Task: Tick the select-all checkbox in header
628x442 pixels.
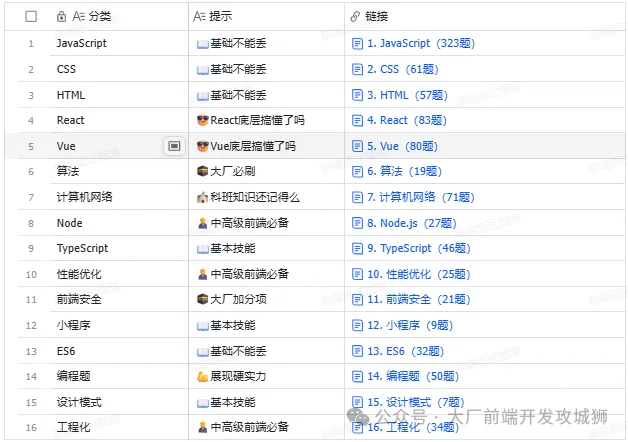Action: click(x=31, y=16)
